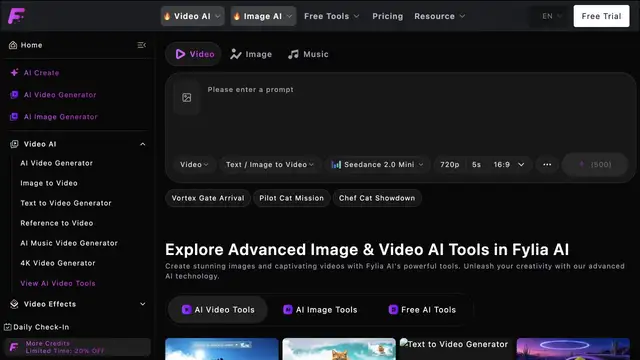Click the Fylia logo icon
Viewport: 640px width, 360px height.
tap(16, 16)
